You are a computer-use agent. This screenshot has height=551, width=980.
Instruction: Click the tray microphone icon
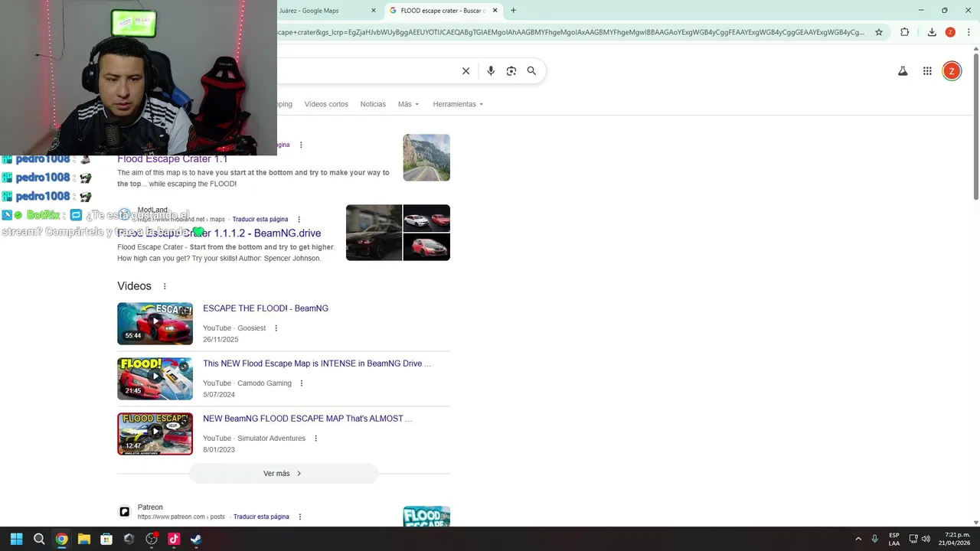click(874, 539)
